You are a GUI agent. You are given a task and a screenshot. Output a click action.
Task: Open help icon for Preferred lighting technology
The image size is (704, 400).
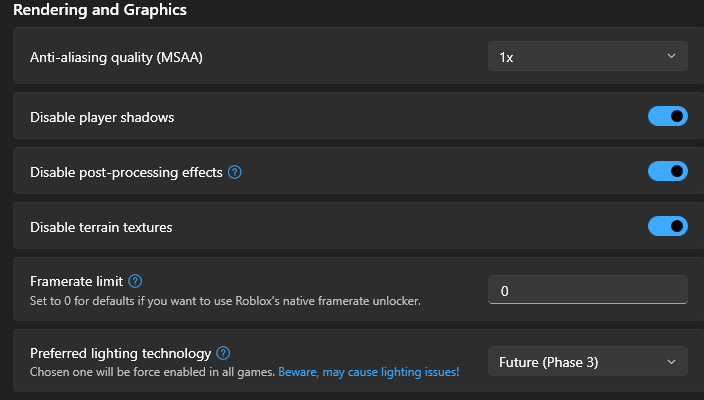pos(223,353)
